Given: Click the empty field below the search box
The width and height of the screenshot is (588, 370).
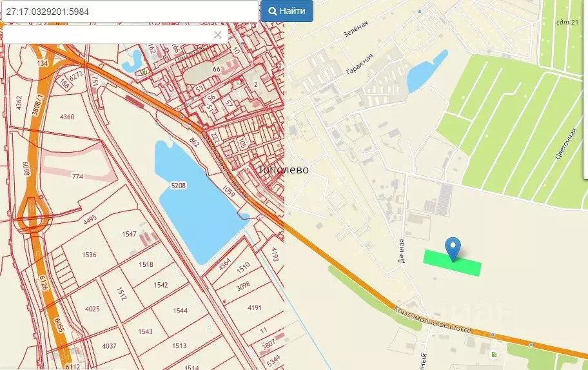Looking at the screenshot, I should (110, 35).
